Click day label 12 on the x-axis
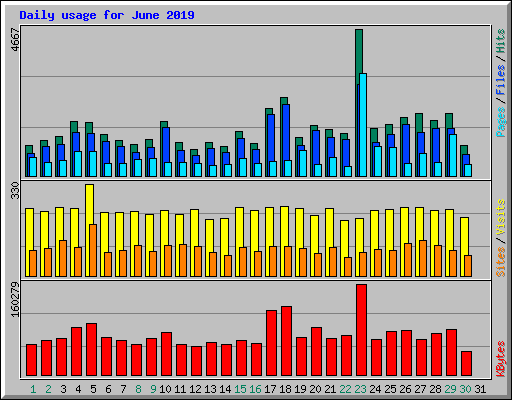The image size is (512, 400). point(195,389)
